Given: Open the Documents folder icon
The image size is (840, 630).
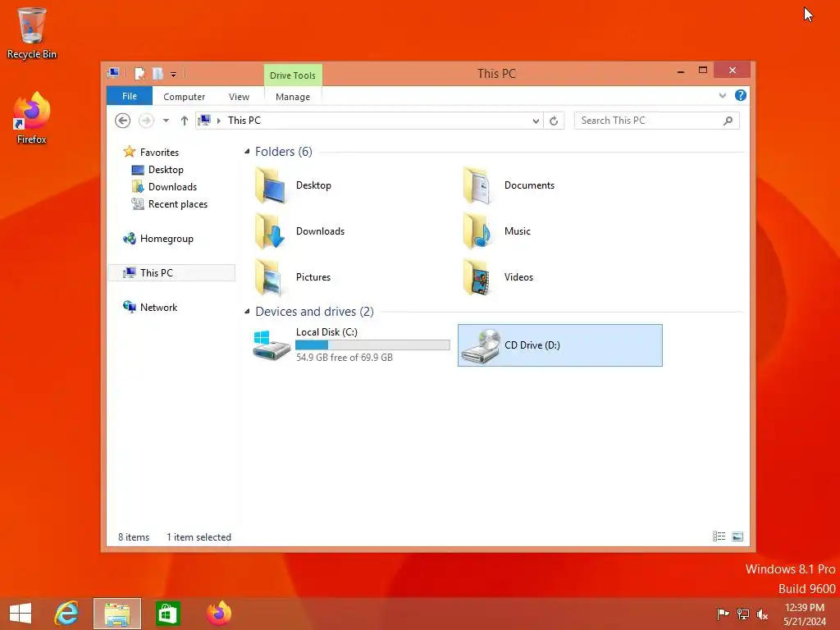Looking at the screenshot, I should (477, 185).
